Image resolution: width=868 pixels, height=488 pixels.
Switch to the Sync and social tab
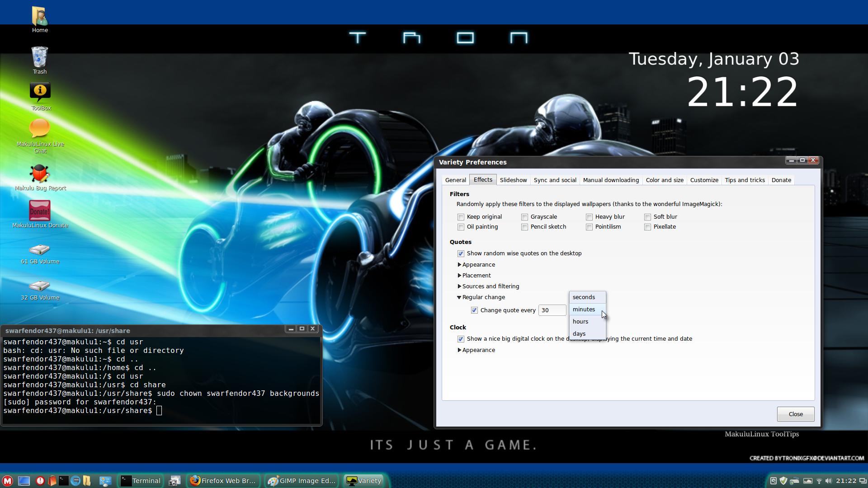point(555,180)
